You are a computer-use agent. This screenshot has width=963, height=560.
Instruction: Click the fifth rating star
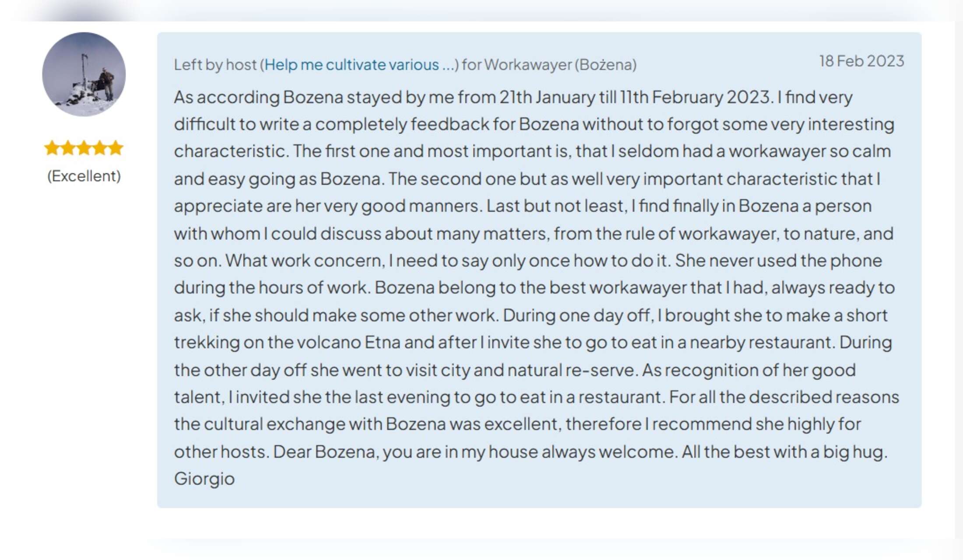116,148
